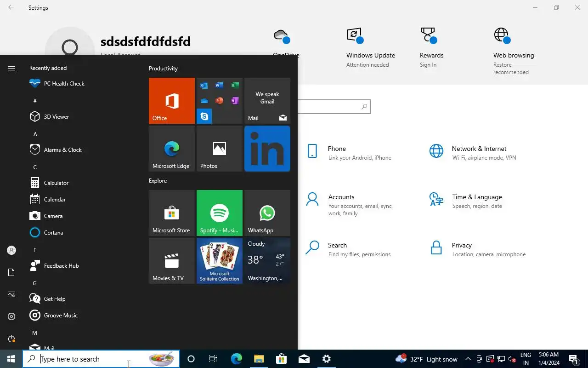588x368 pixels.
Task: Open the LinkedIn tile
Action: click(267, 149)
